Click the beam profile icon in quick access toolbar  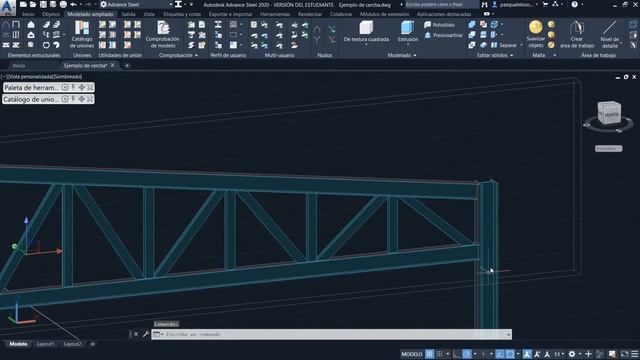178,4
